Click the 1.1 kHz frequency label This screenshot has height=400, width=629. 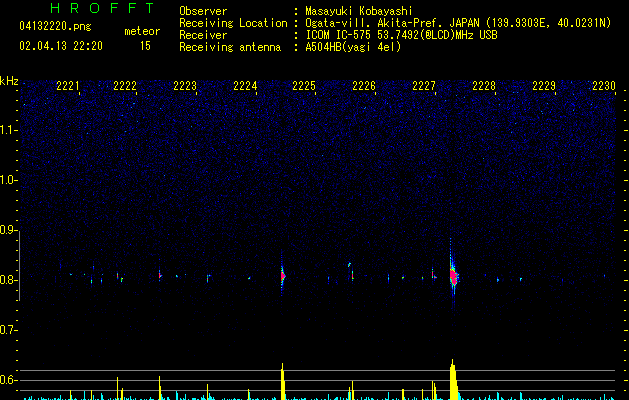tap(9, 130)
